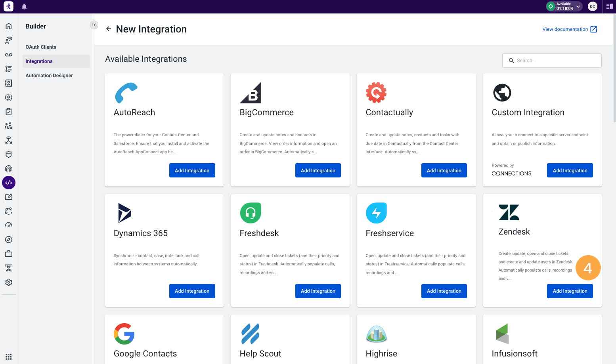Open the clipboard check sidebar icon
This screenshot has width=616, height=364.
[x=9, y=112]
